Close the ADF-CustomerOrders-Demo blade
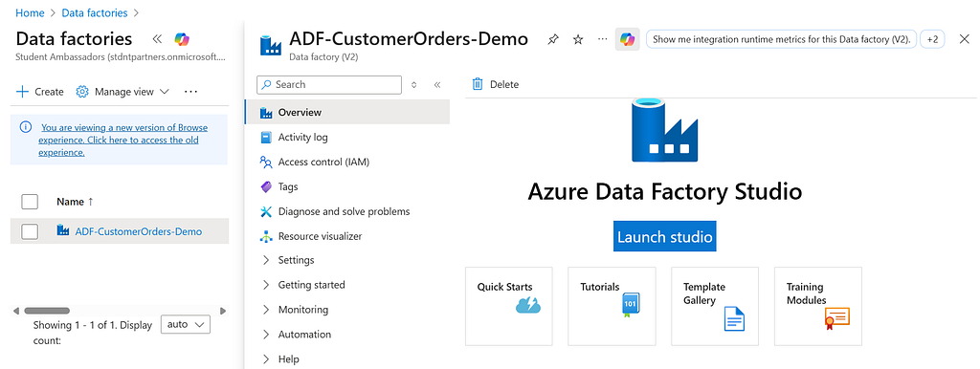The height and width of the screenshot is (369, 980). coord(965,39)
